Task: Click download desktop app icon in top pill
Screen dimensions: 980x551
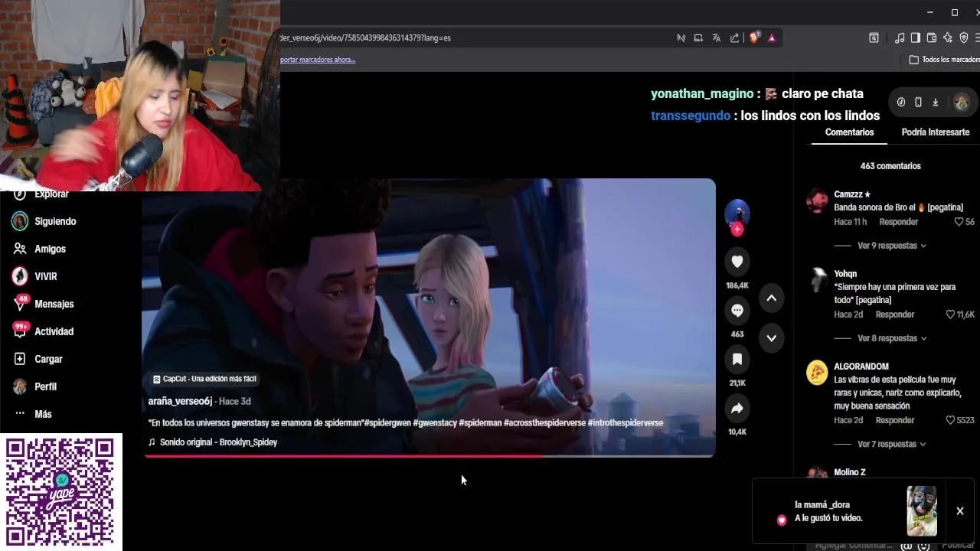Action: tap(935, 102)
